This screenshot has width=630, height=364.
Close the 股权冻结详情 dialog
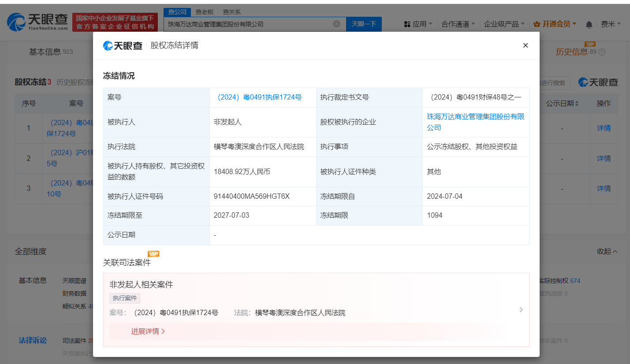click(x=526, y=45)
